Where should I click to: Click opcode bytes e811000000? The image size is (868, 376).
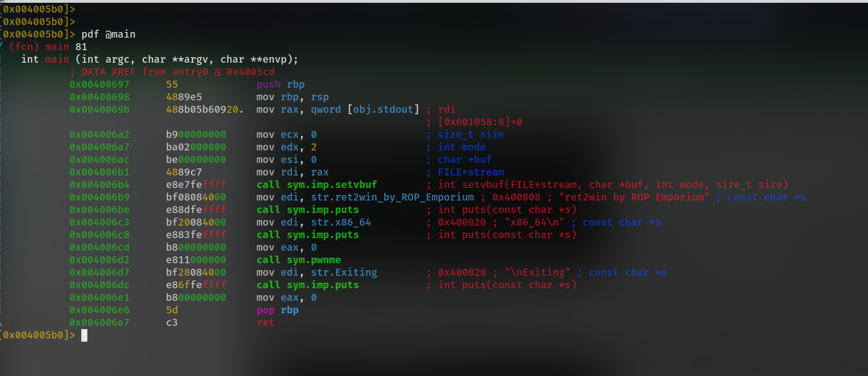coord(196,260)
